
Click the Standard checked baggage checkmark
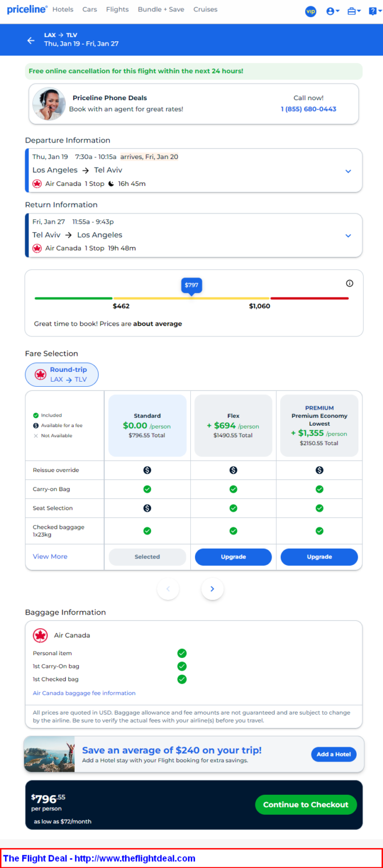(147, 531)
